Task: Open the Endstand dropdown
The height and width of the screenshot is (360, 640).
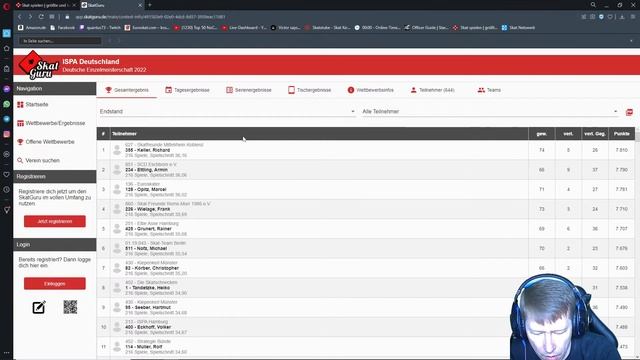Action: coord(227,111)
